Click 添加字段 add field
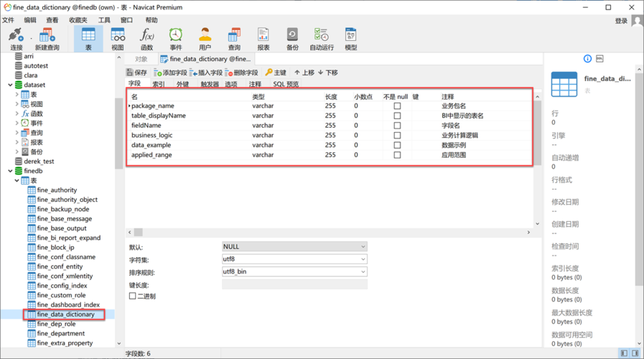The height and width of the screenshot is (359, 644). click(x=170, y=73)
